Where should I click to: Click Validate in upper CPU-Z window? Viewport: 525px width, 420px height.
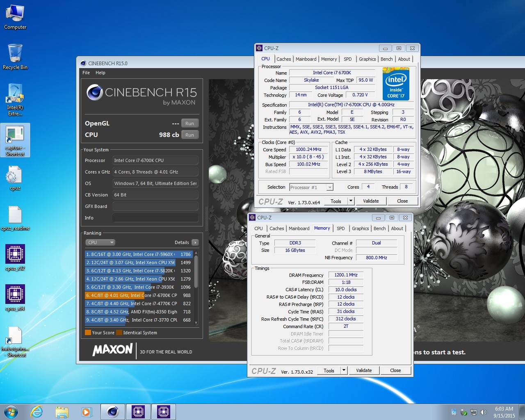[371, 201]
